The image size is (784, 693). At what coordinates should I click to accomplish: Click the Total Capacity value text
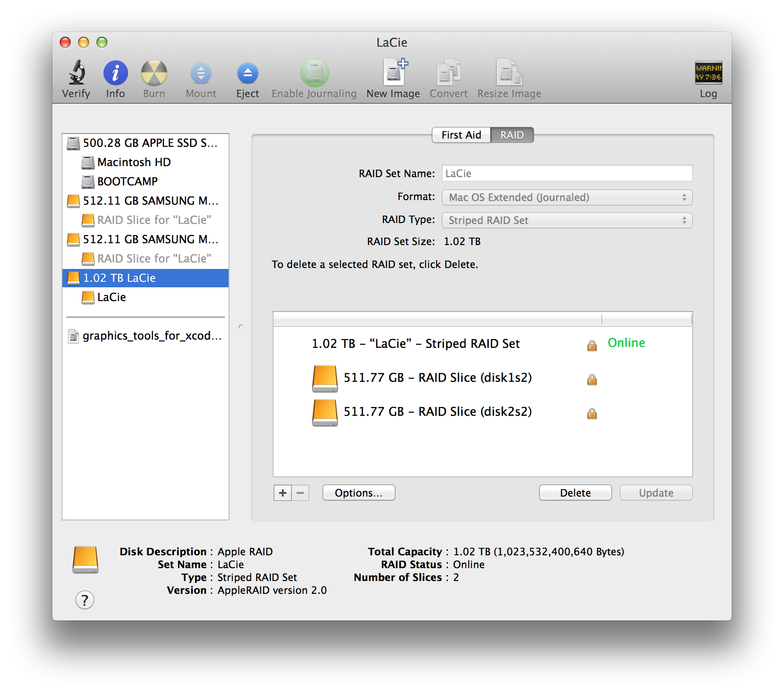[539, 552]
